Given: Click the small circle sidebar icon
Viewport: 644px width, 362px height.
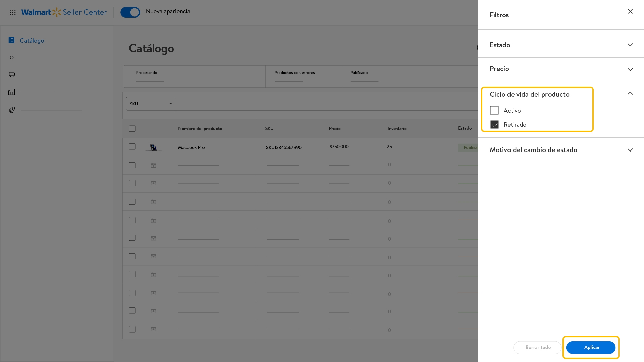Looking at the screenshot, I should tap(12, 58).
